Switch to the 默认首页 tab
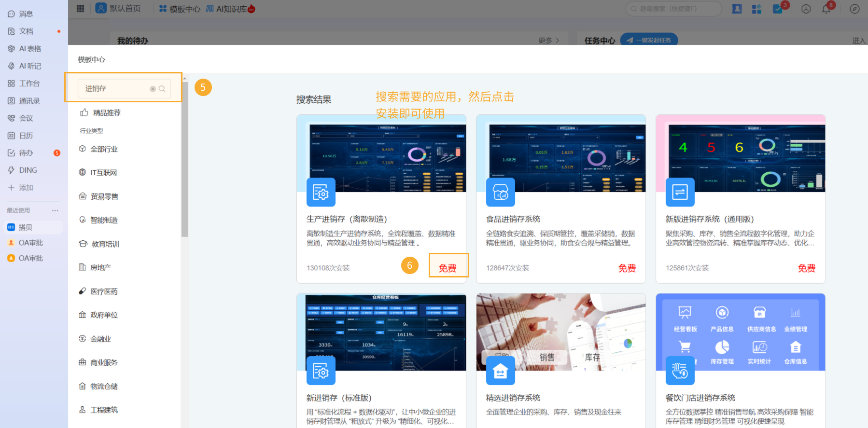The height and width of the screenshot is (428, 868). click(x=118, y=9)
